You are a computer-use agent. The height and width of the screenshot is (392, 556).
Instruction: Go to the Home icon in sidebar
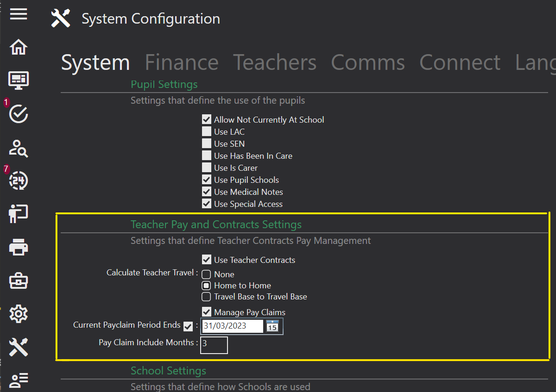click(x=19, y=47)
